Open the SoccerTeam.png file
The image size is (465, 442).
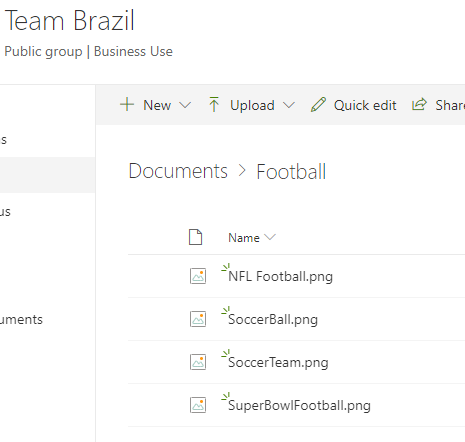pyautogui.click(x=278, y=362)
